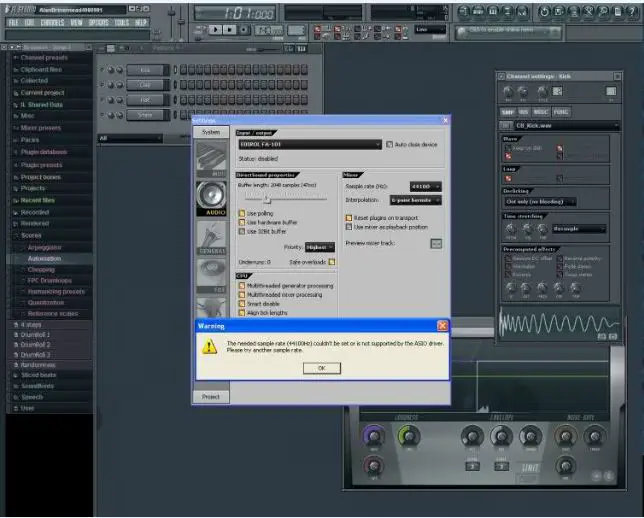This screenshot has width=644, height=518.
Task: Click the Safe overloads indicator light
Action: click(332, 262)
